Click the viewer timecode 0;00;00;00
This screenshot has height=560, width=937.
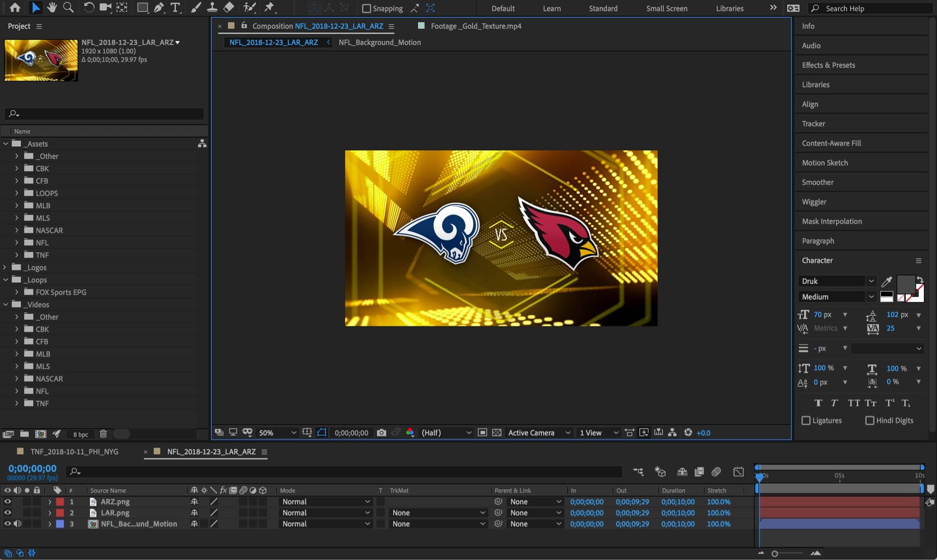351,433
